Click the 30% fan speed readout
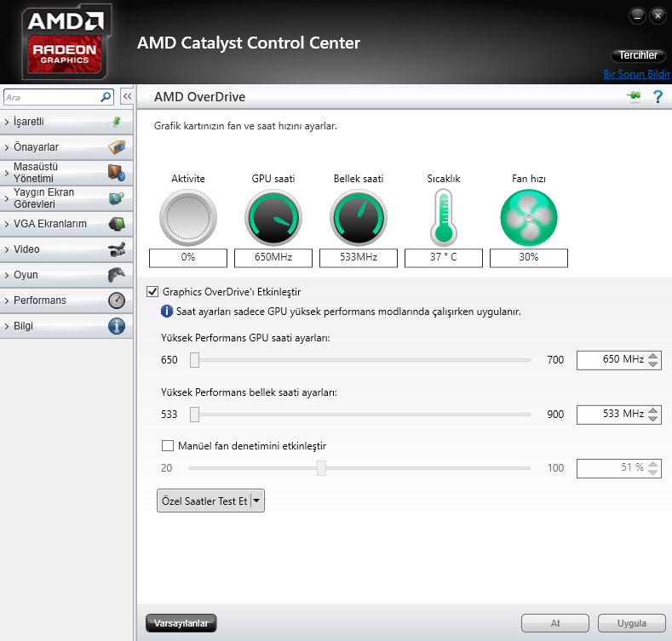Viewport: 672px width, 641px height. pos(529,258)
